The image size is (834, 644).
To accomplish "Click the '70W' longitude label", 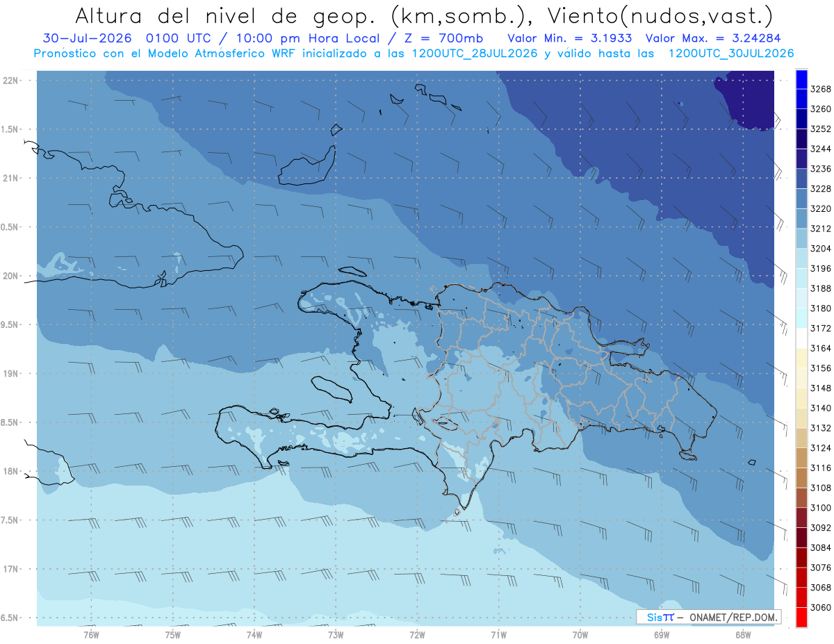I will click(x=580, y=635).
